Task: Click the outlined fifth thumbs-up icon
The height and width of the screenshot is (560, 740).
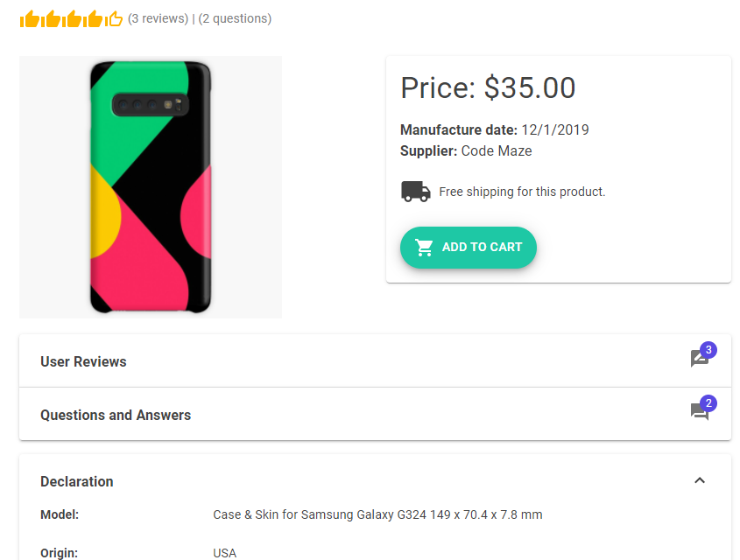Action: tap(114, 19)
